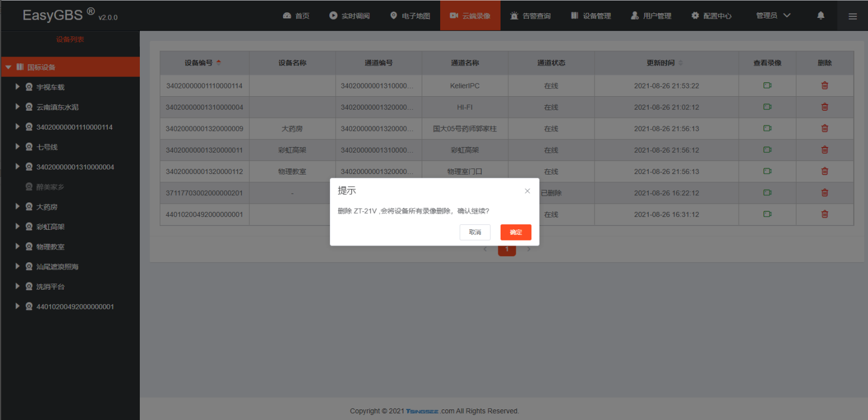The image size is (868, 420).
Task: Click the previous page arrow
Action: tap(485, 249)
